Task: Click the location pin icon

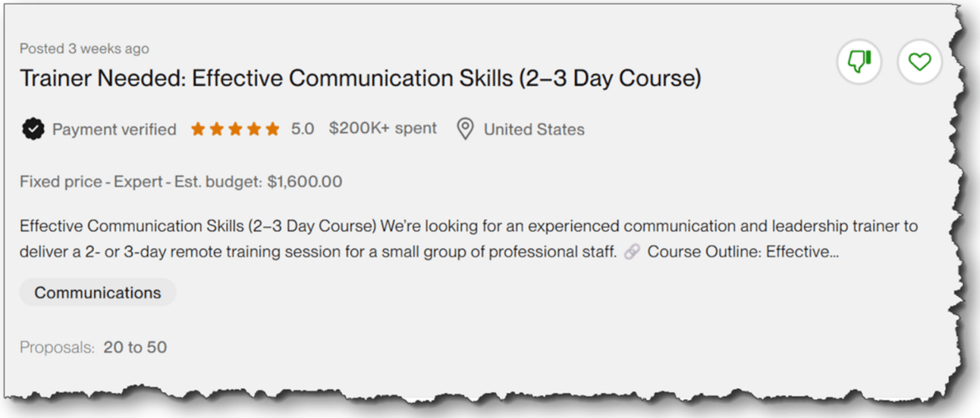Action: pos(465,130)
